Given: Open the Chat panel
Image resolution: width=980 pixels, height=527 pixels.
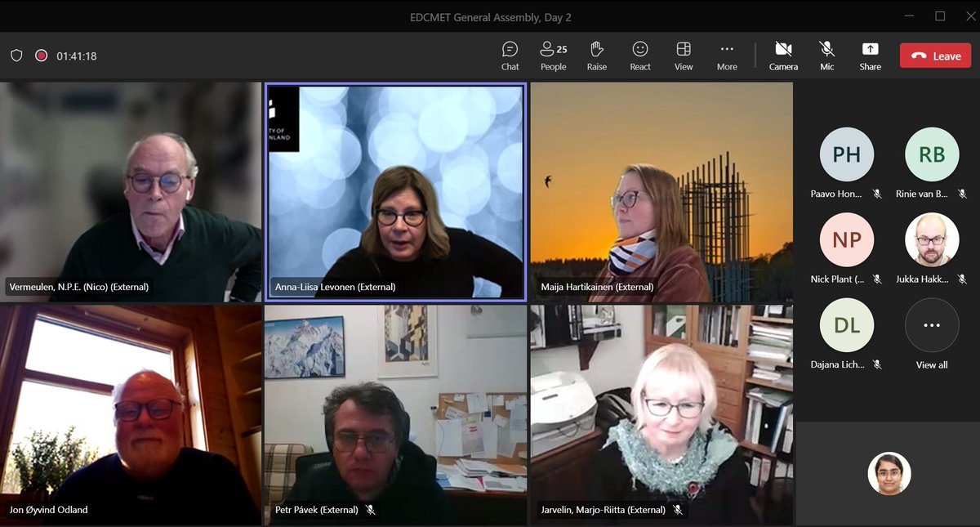Looking at the screenshot, I should [x=510, y=56].
